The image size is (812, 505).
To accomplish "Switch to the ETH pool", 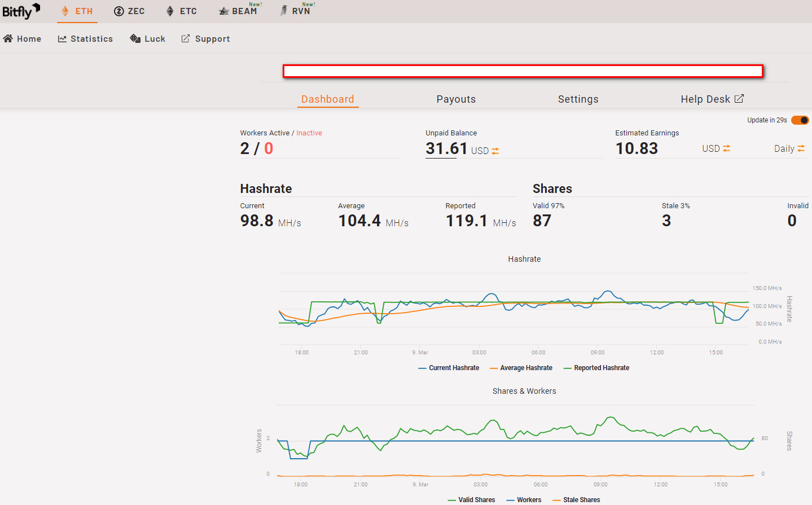I will pos(77,11).
